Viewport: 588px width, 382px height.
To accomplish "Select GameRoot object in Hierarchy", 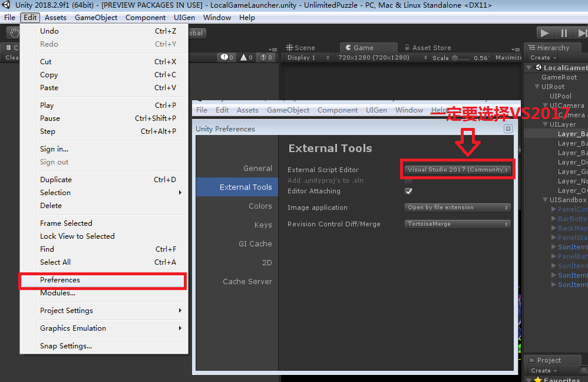I will [559, 77].
